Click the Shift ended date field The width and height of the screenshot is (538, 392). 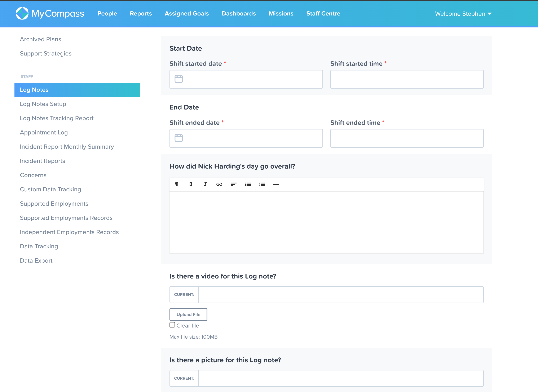[246, 138]
